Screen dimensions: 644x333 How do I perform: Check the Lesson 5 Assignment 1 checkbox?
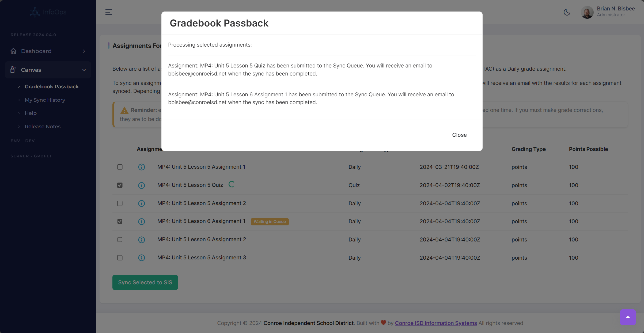(x=120, y=167)
